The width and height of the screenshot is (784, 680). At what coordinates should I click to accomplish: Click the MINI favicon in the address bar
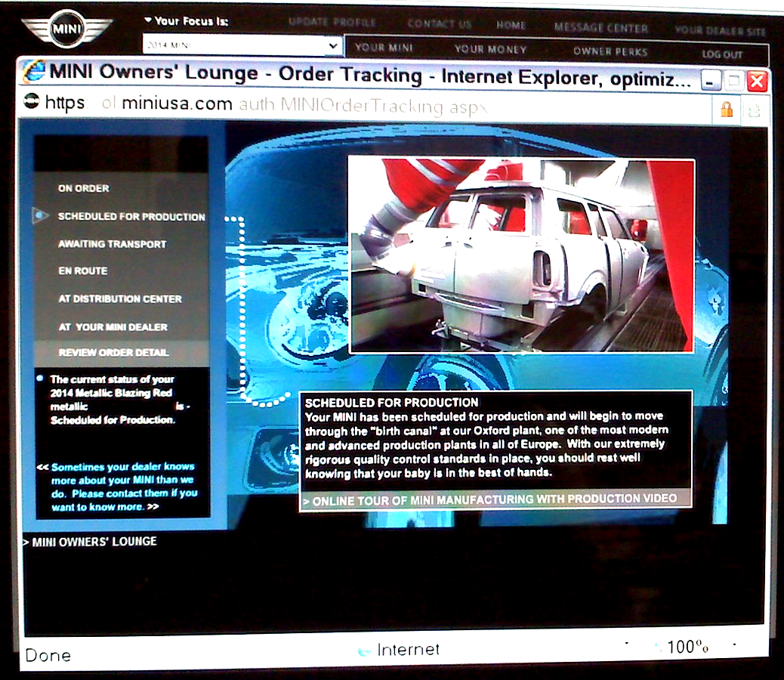click(x=31, y=101)
